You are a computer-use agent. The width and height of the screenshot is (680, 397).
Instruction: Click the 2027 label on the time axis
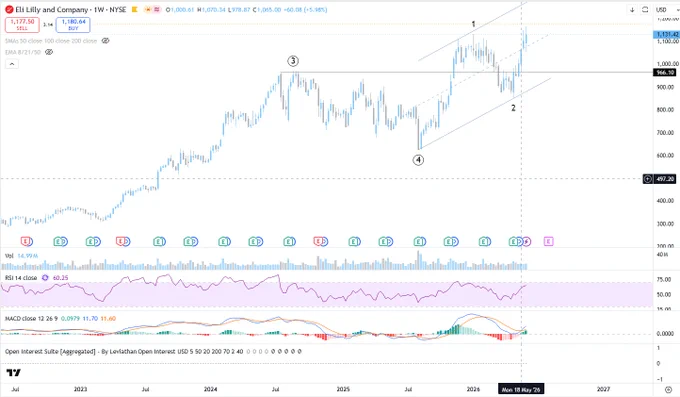point(603,389)
